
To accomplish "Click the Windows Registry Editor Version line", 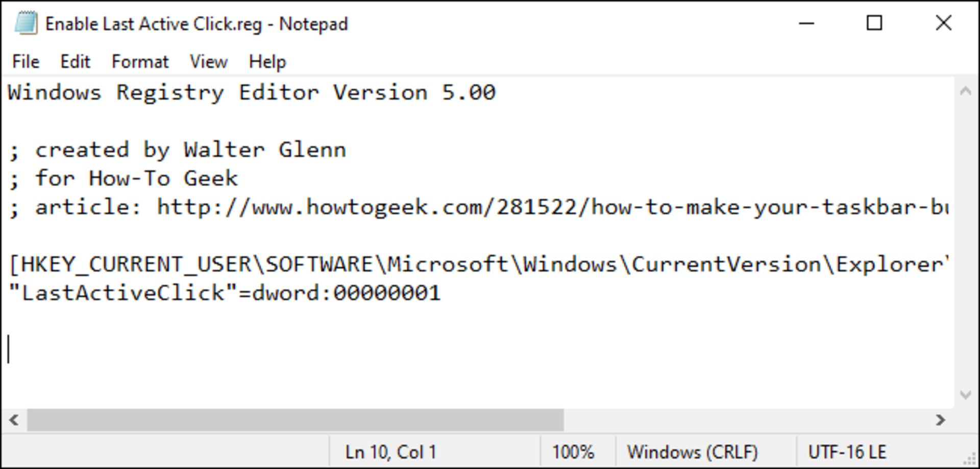I will (x=251, y=93).
